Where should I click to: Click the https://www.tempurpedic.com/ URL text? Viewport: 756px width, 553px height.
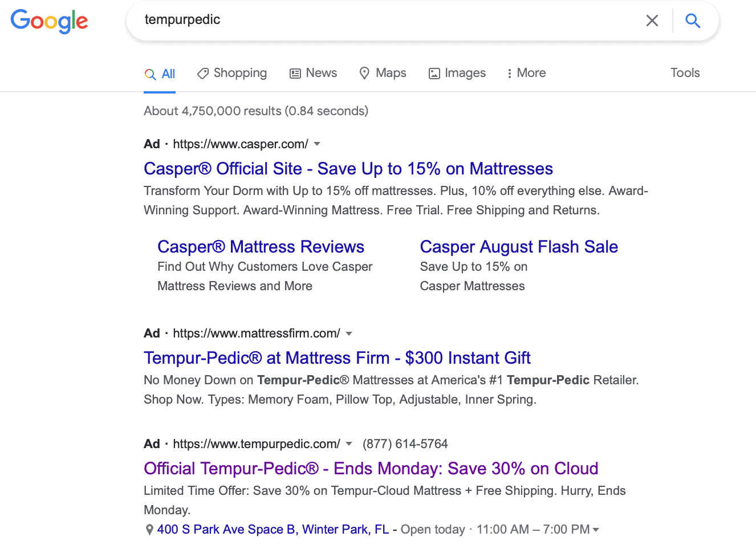click(x=257, y=444)
